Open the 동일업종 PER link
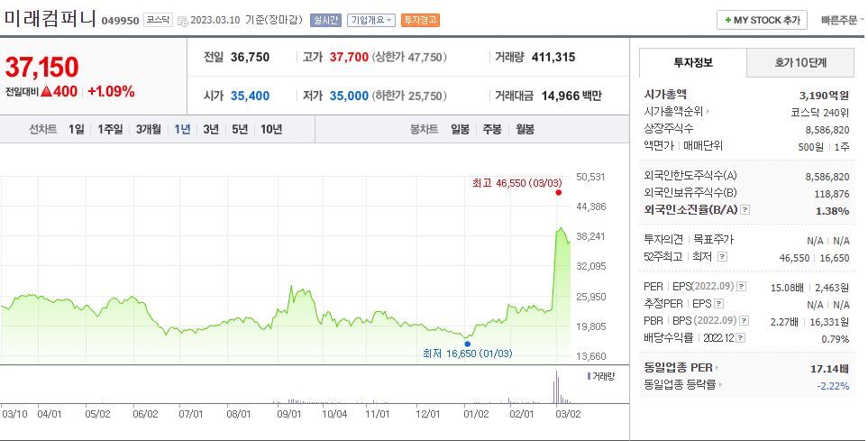Image resolution: width=868 pixels, height=441 pixels. coord(681,367)
